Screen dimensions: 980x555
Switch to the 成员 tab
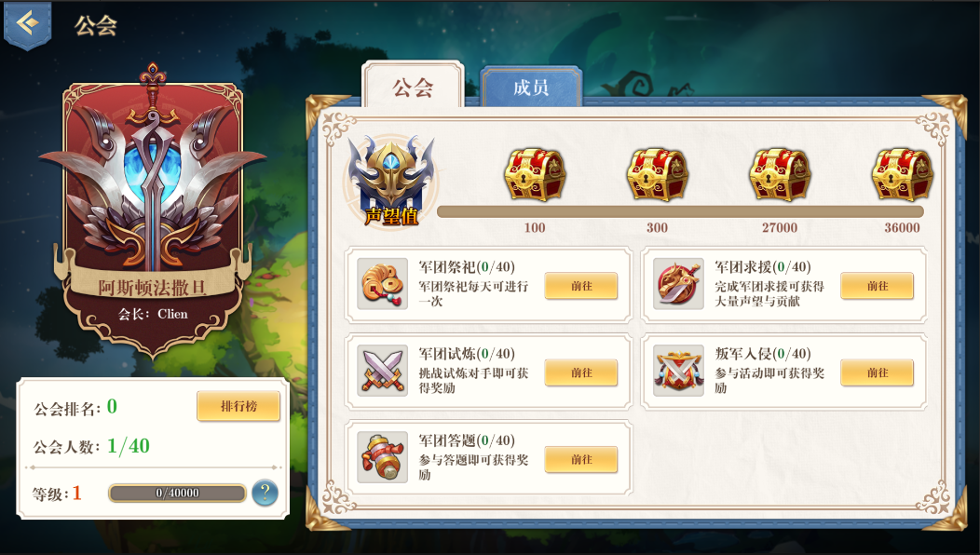[x=531, y=87]
